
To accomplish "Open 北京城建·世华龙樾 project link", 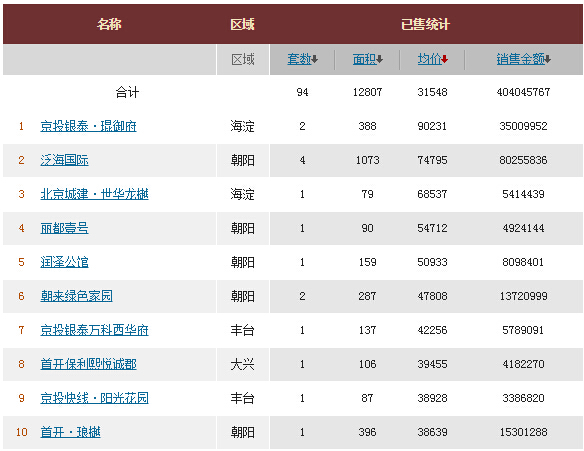I will pyautogui.click(x=94, y=194).
